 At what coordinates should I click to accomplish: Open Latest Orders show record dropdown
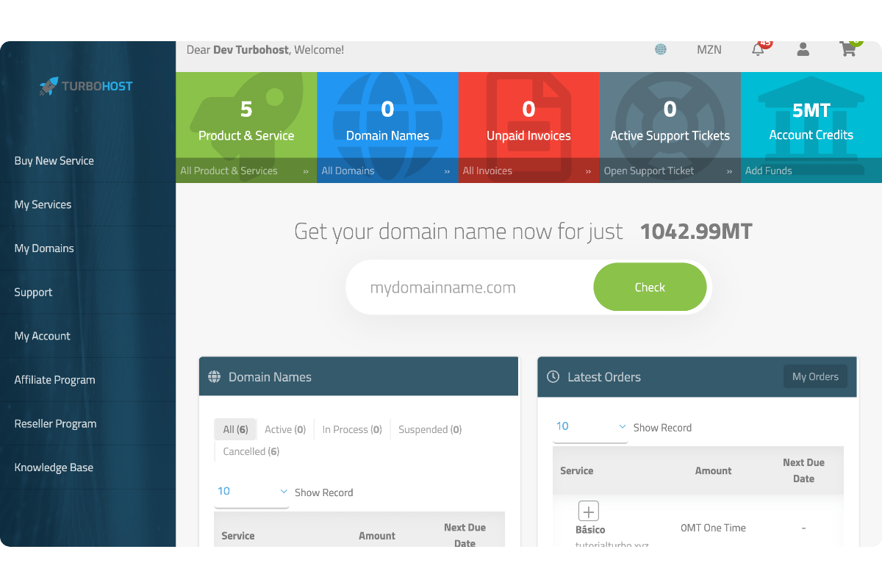[590, 427]
